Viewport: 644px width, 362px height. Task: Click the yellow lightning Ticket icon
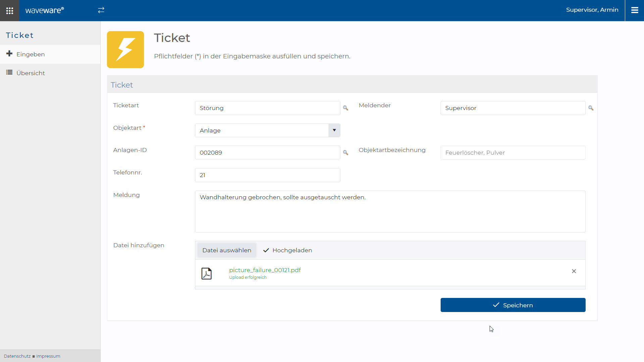[x=126, y=50]
